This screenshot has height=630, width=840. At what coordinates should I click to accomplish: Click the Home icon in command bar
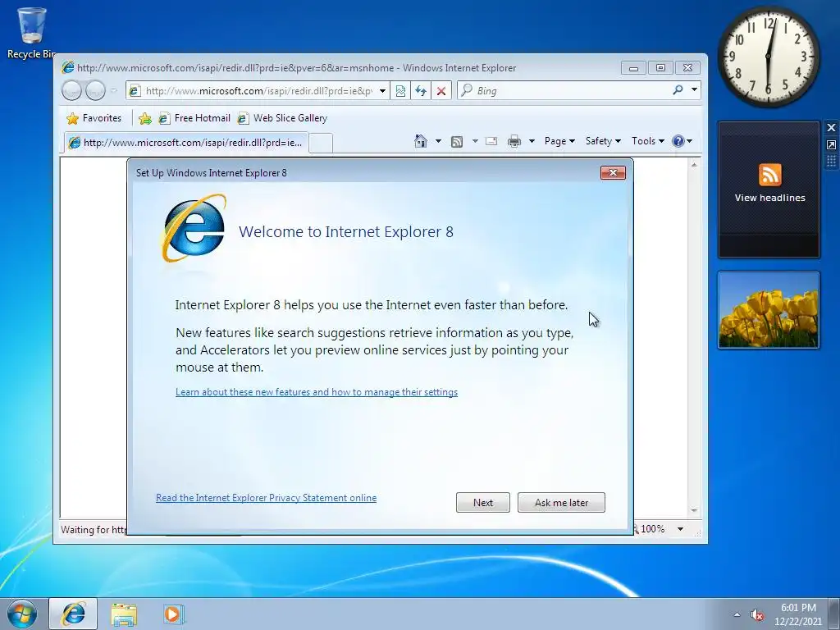(421, 141)
